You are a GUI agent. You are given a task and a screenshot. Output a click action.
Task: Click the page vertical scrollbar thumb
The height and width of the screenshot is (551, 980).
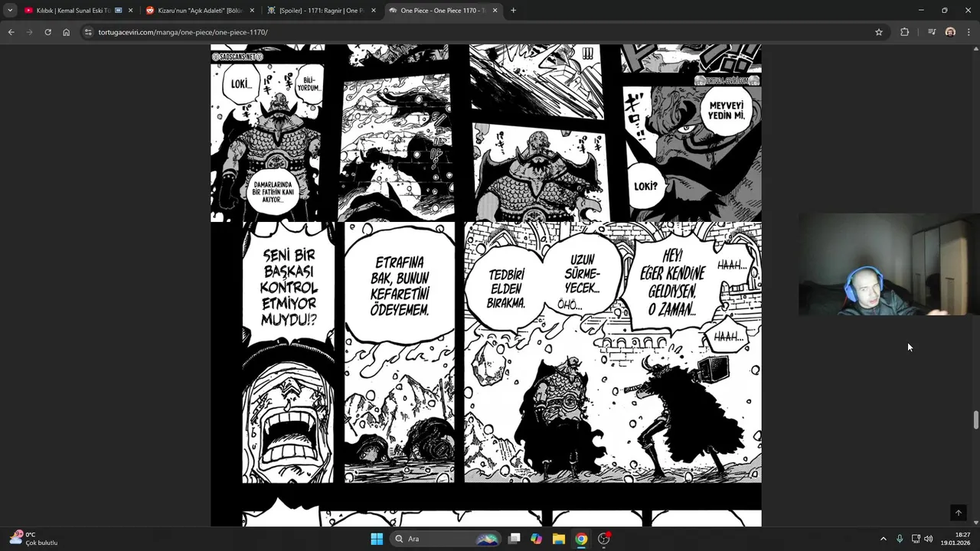point(975,420)
